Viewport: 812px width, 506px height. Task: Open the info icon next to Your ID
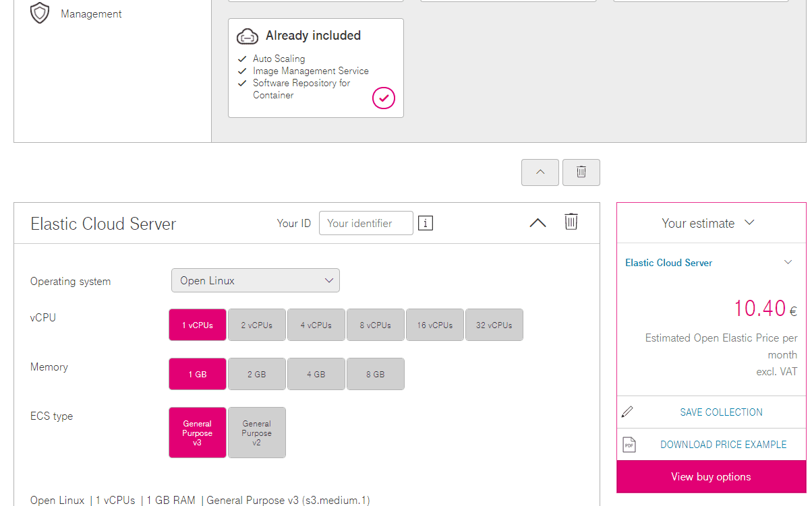(x=426, y=223)
